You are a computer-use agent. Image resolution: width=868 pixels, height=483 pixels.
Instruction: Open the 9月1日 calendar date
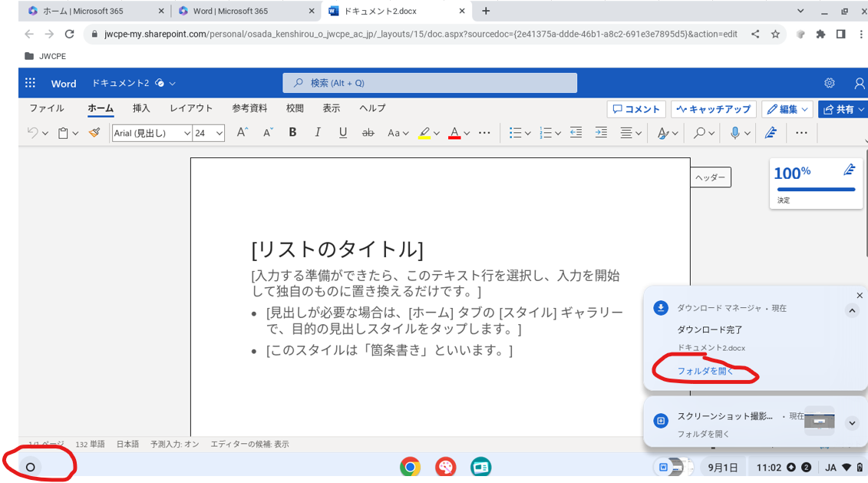[722, 468]
